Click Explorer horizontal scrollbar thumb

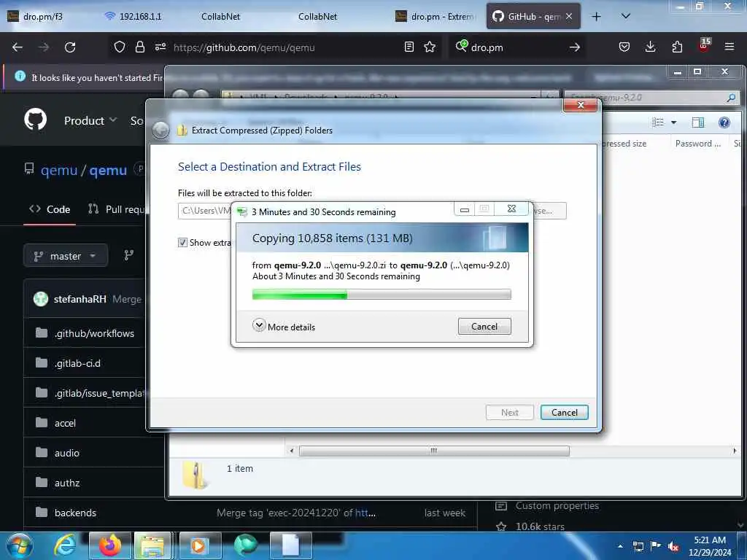click(x=434, y=451)
